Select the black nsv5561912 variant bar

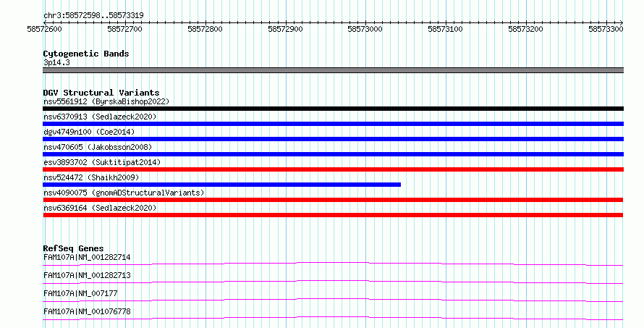[x=333, y=109]
